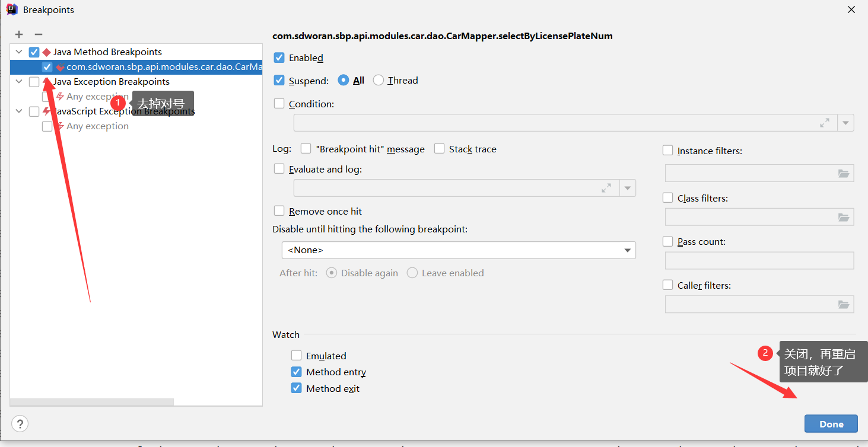
Task: Check the Stack trace checkbox
Action: (439, 149)
